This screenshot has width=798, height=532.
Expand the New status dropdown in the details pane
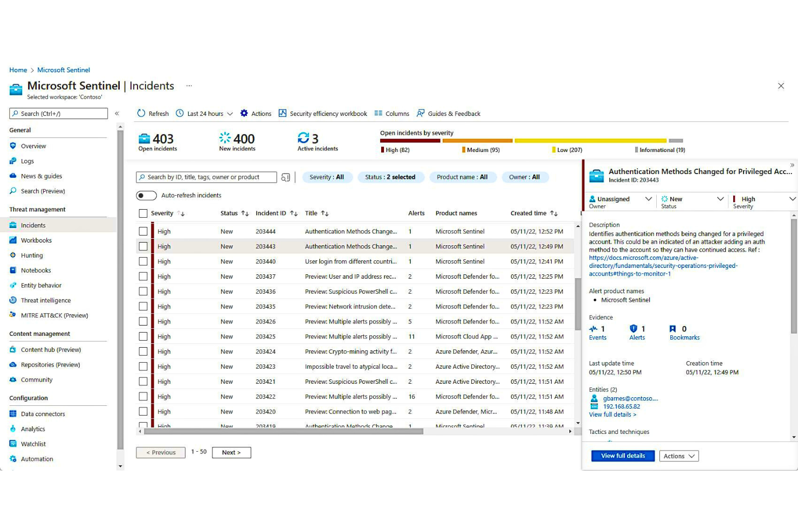click(x=720, y=199)
